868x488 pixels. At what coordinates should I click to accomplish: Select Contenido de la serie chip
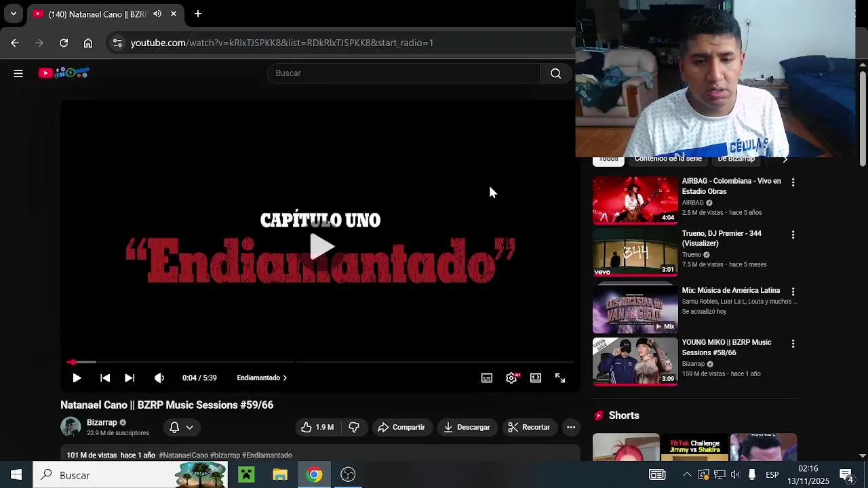click(668, 161)
